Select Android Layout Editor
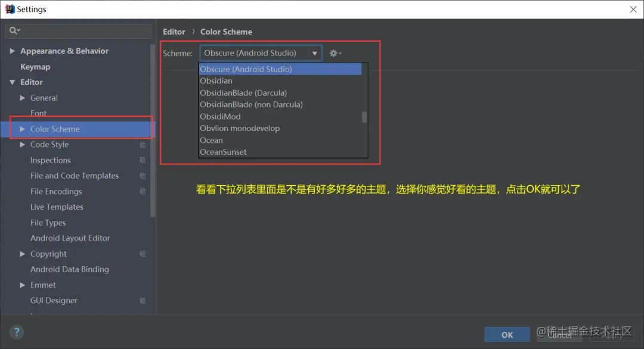Viewport: 644px width, 349px height. 70,238
